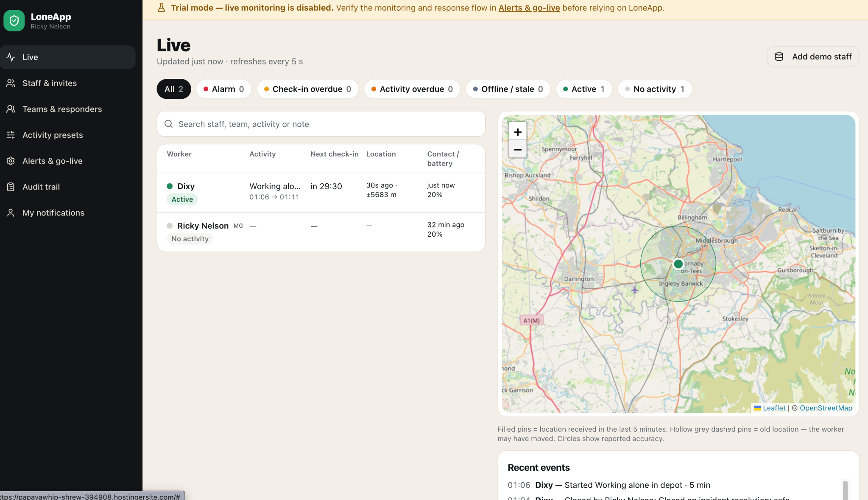The width and height of the screenshot is (868, 500).
Task: Click the green worker pin on map
Action: click(x=678, y=264)
